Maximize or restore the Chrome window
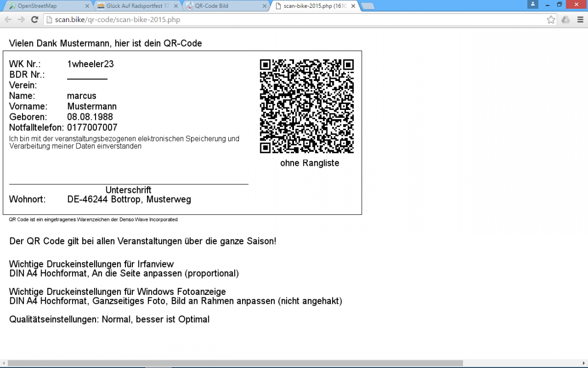The height and width of the screenshot is (368, 588). click(x=560, y=4)
